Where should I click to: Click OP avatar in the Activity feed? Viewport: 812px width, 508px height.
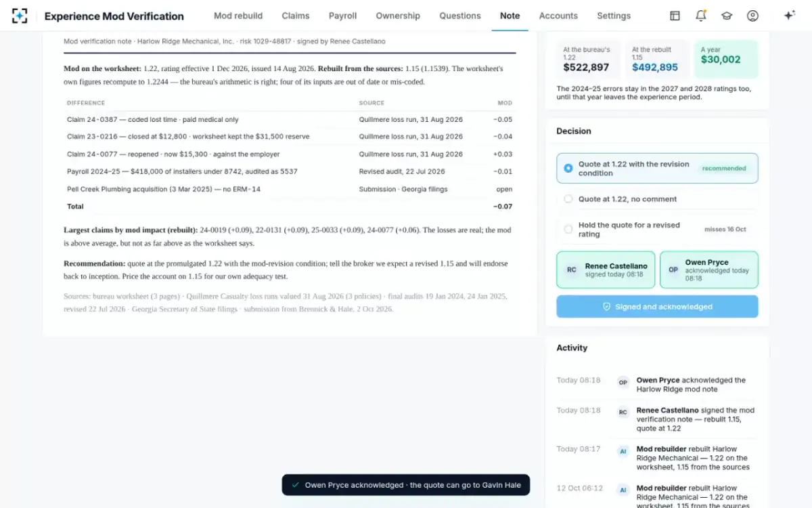(623, 382)
